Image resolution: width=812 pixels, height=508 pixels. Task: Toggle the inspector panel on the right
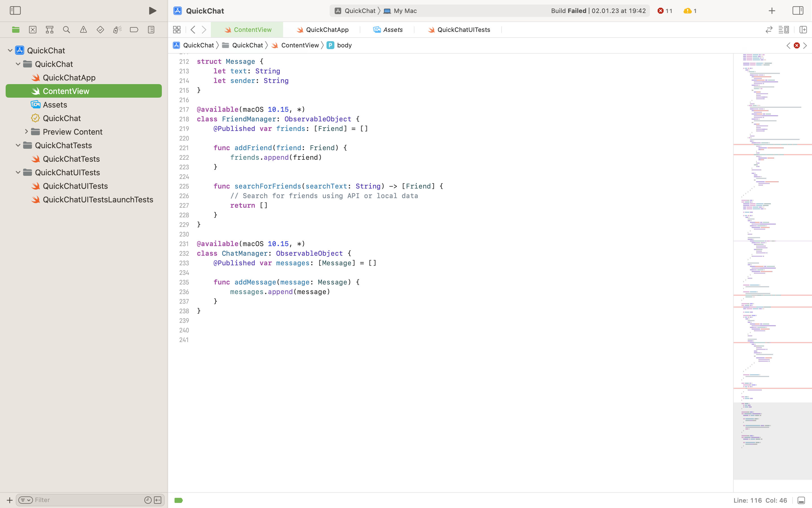tap(798, 10)
